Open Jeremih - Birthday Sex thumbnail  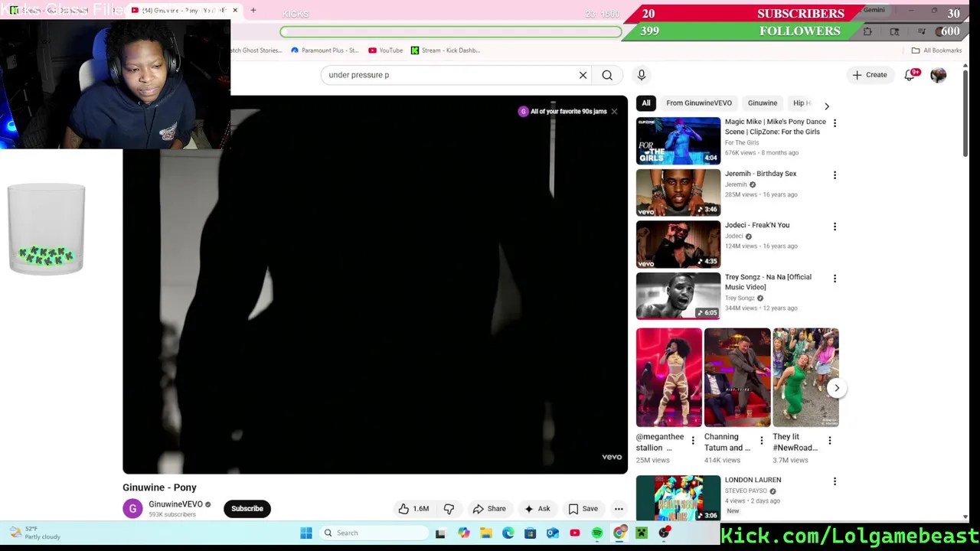point(678,193)
